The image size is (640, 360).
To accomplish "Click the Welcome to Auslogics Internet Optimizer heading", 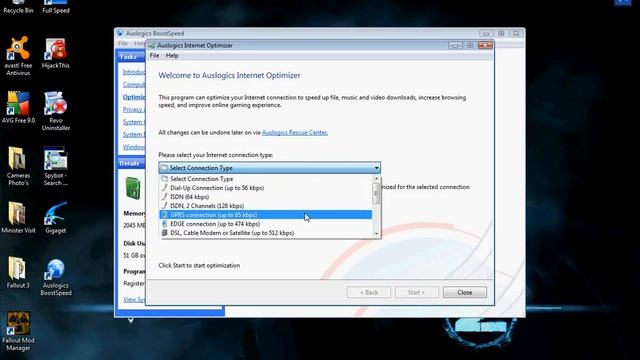I will click(x=229, y=76).
